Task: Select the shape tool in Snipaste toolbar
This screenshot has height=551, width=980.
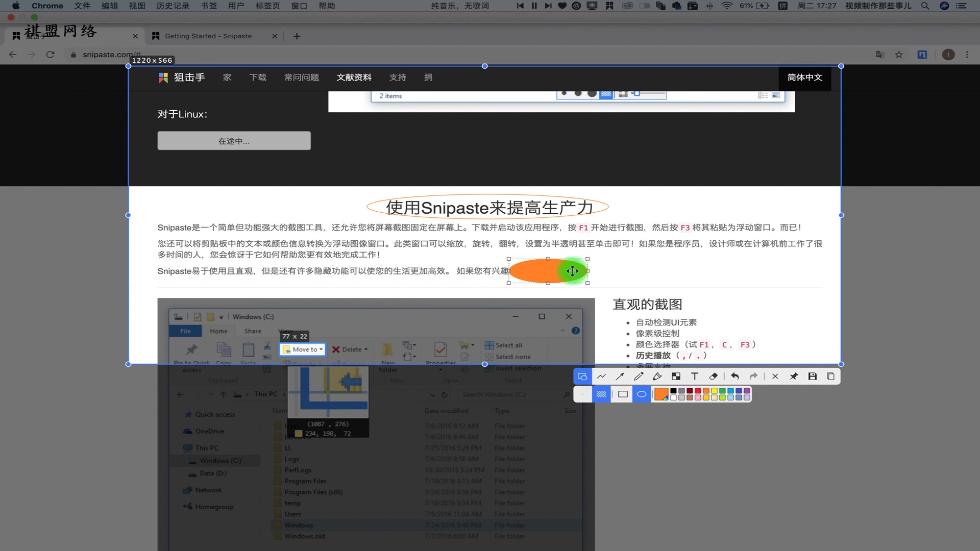Action: [x=582, y=377]
